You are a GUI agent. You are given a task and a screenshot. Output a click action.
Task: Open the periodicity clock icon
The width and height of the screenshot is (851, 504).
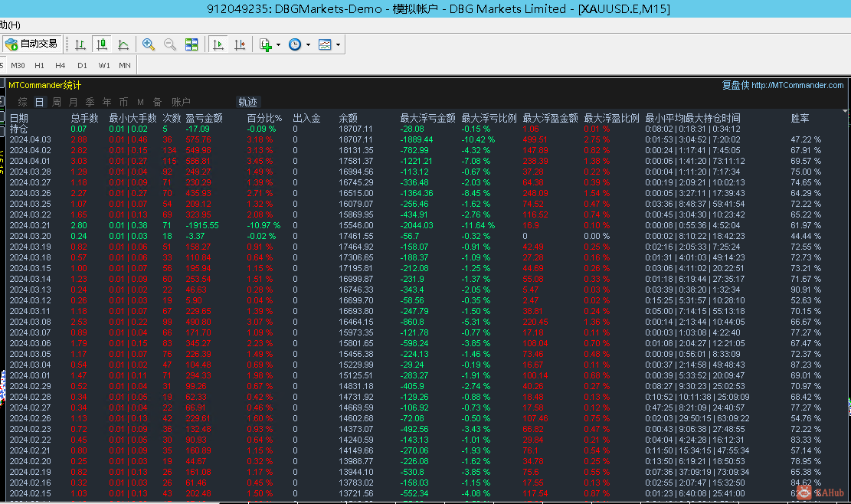point(295,44)
